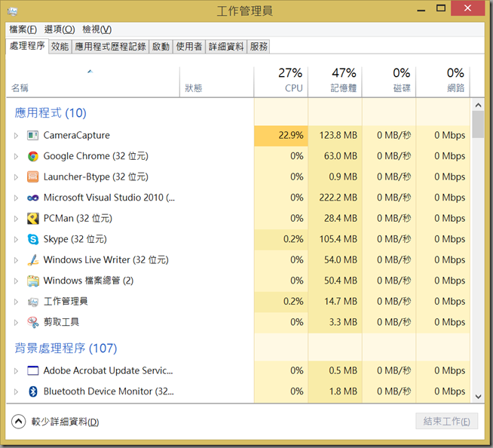This screenshot has width=493, height=448.
Task: Sort by the 0% 磁碟 column header
Action: pos(389,81)
